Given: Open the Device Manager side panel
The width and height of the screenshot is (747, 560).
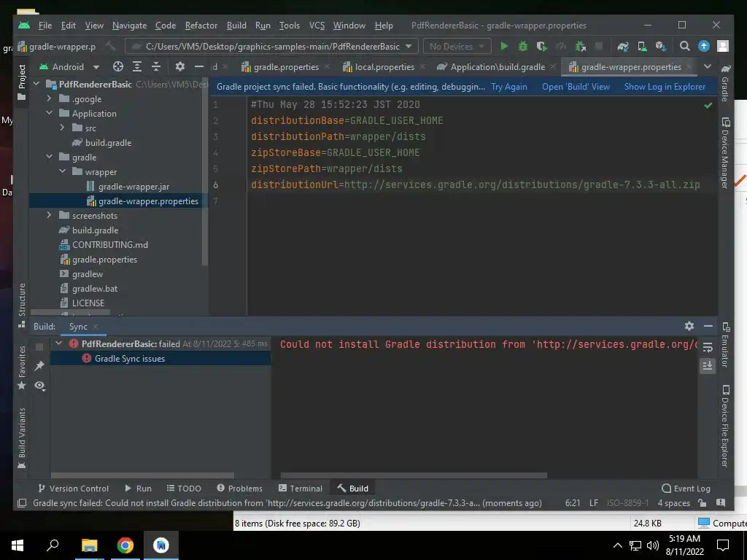Looking at the screenshot, I should [x=725, y=153].
